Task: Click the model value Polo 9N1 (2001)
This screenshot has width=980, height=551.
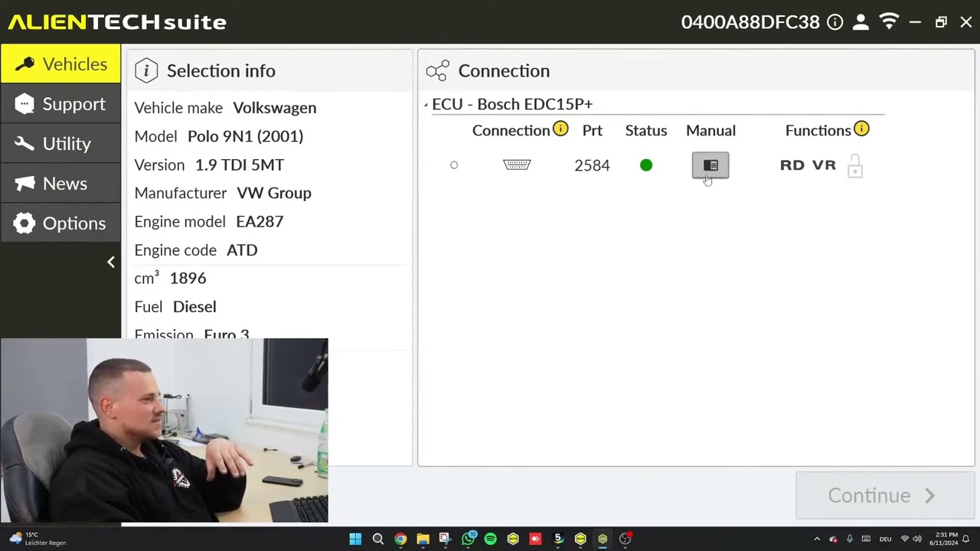Action: tap(245, 136)
